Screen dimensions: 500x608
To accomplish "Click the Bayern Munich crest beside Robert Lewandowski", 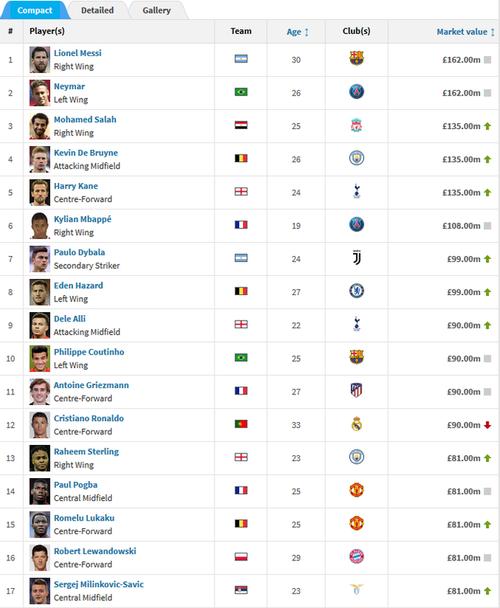I will (356, 557).
